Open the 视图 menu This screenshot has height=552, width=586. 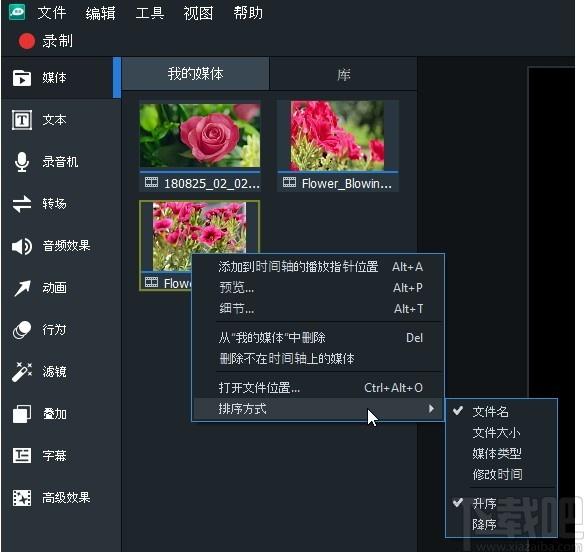(198, 13)
